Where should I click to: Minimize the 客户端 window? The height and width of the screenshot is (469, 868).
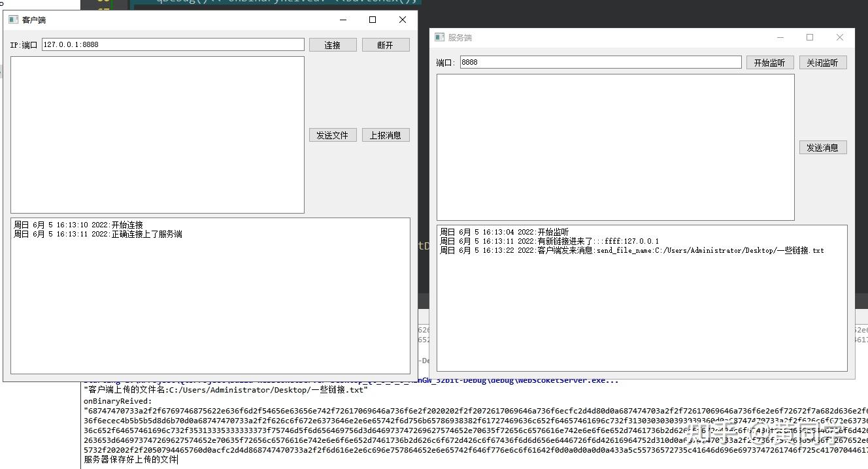click(342, 20)
